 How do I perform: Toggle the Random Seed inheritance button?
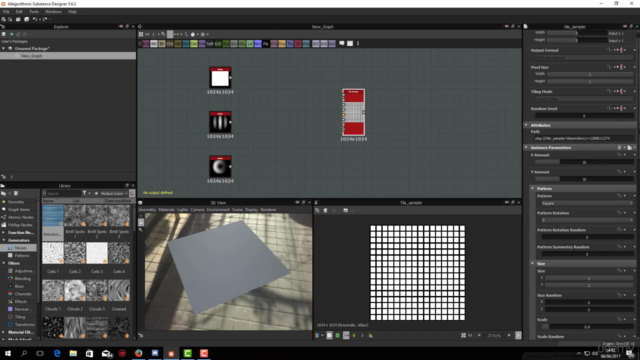pyautogui.click(x=622, y=109)
